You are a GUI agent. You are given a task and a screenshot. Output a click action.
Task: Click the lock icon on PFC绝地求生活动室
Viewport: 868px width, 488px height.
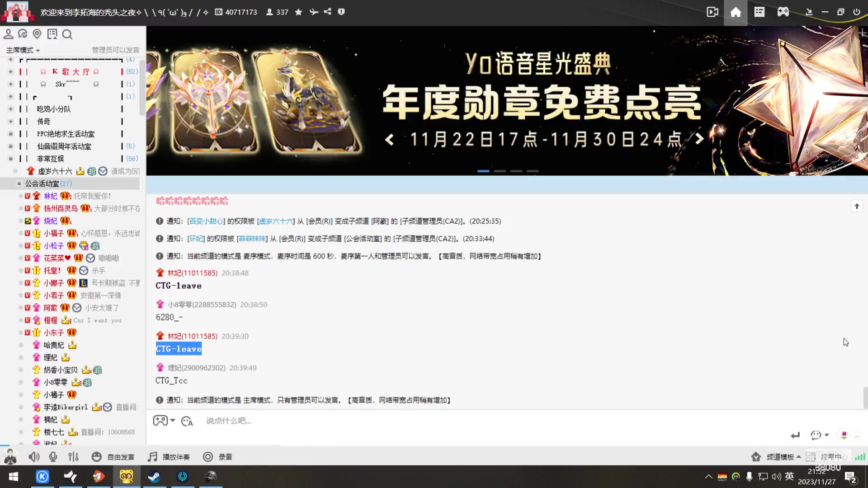coord(10,134)
